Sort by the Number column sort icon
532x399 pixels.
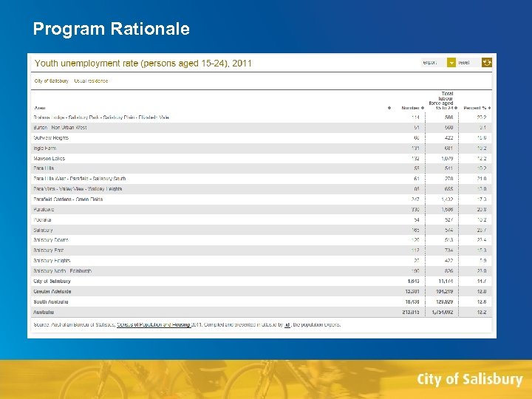(423, 108)
